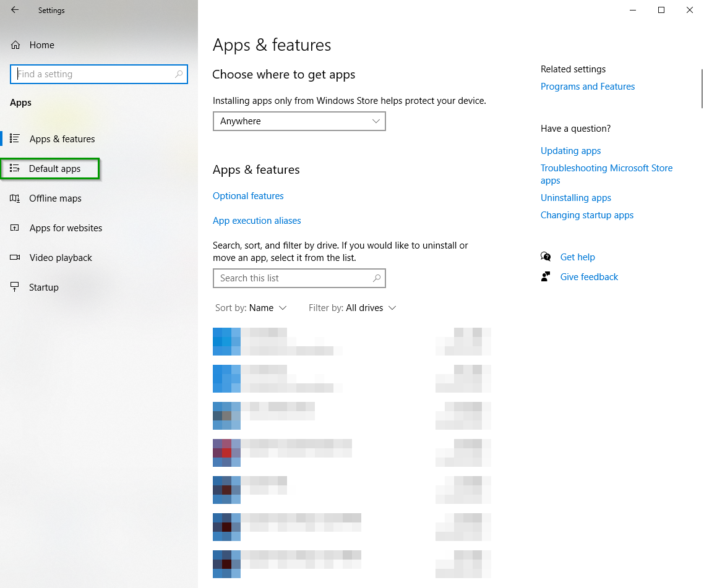Click the Give feedback person icon
Image resolution: width=704 pixels, height=588 pixels.
click(x=546, y=277)
